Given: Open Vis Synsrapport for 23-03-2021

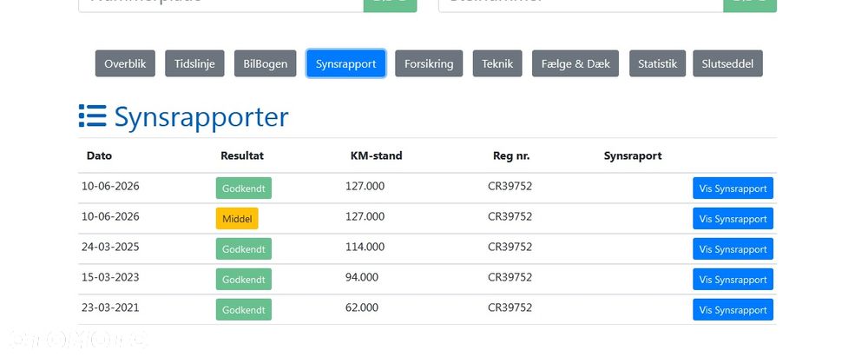Looking at the screenshot, I should point(733,310).
